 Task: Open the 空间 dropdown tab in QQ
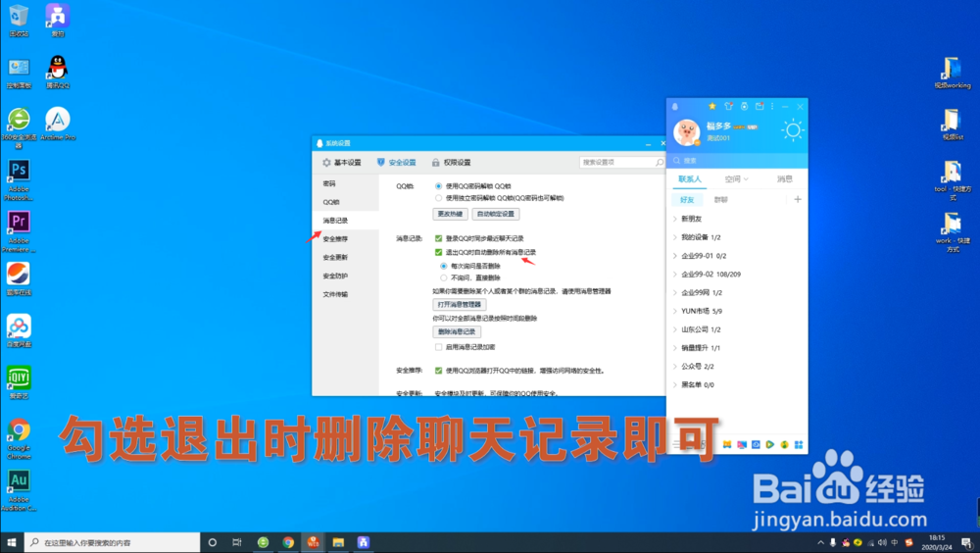tap(736, 178)
